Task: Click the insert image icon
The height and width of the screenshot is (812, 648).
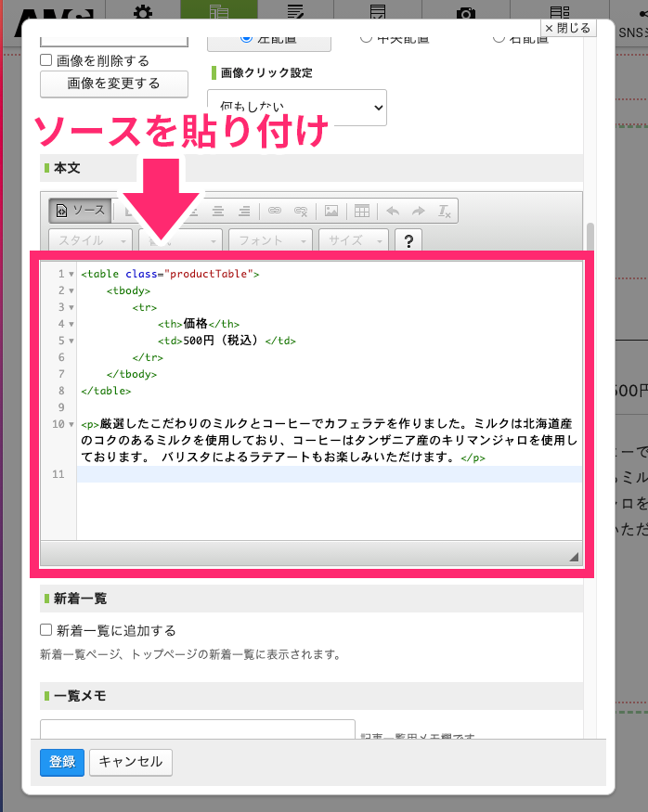Action: [x=331, y=211]
